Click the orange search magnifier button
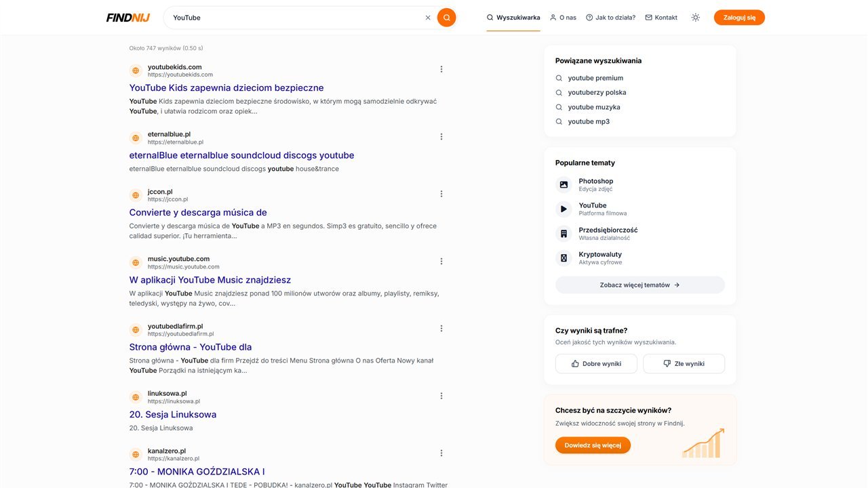868x488 pixels. (x=446, y=18)
